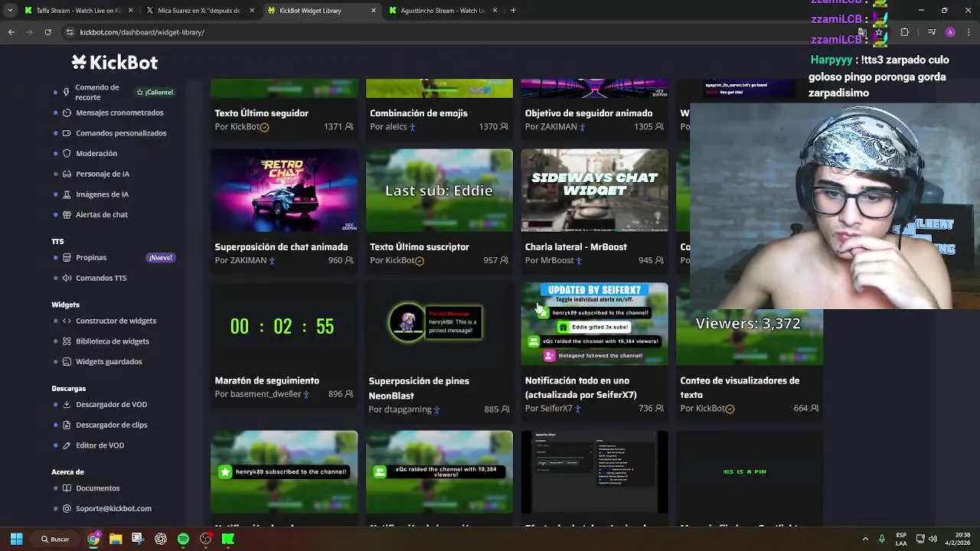Click the KickBot logo
Screen dimensions: 980x551
[x=115, y=62]
